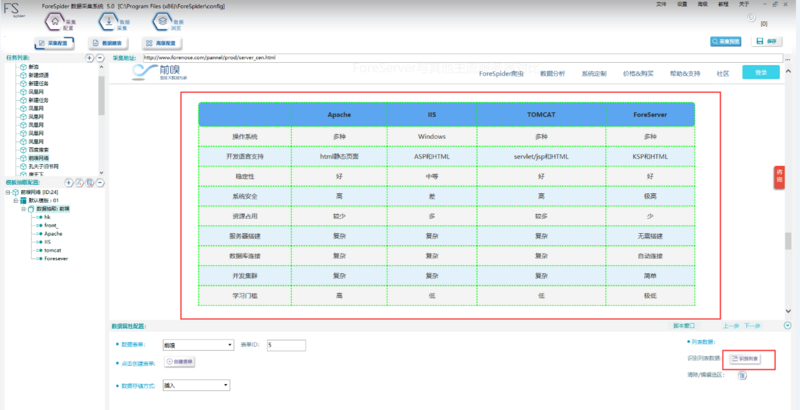Remove task with minus icon in task list header
Screen dimensions: 800x410
pyautogui.click(x=100, y=58)
